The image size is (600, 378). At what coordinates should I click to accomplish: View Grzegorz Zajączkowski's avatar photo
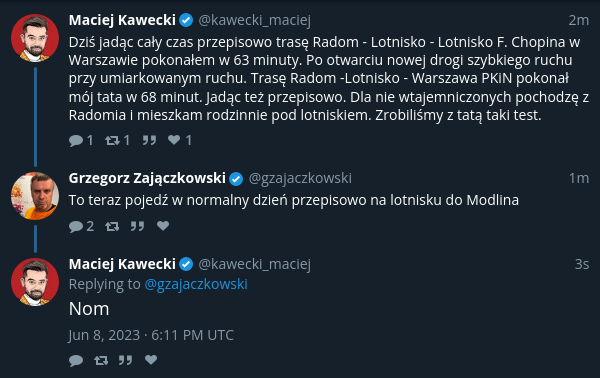pyautogui.click(x=35, y=196)
